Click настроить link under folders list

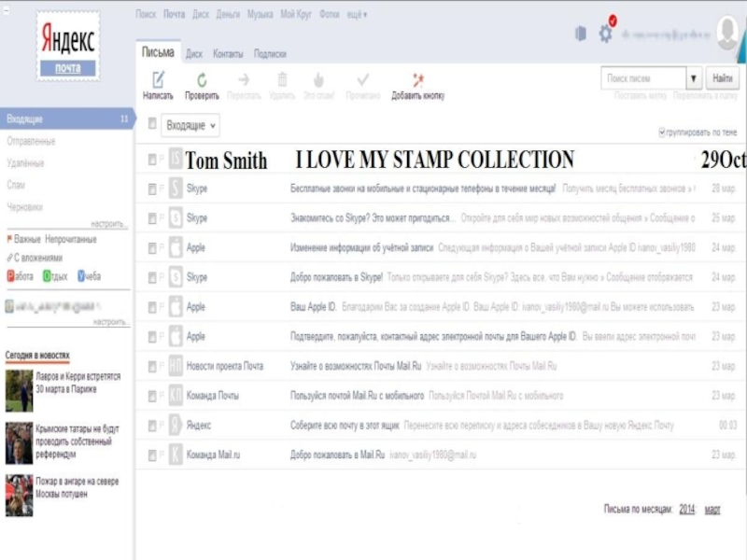tap(109, 223)
